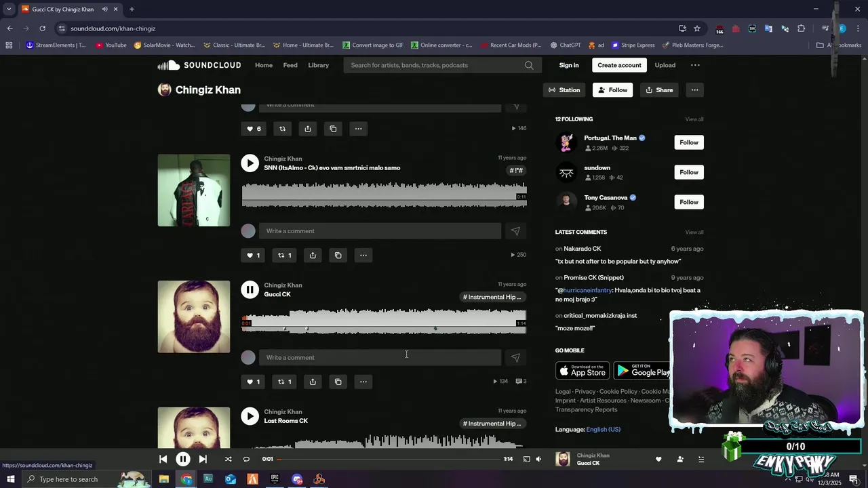Copy link of the top track with 6 likes
Screen dimensions: 868x488
tap(333, 129)
